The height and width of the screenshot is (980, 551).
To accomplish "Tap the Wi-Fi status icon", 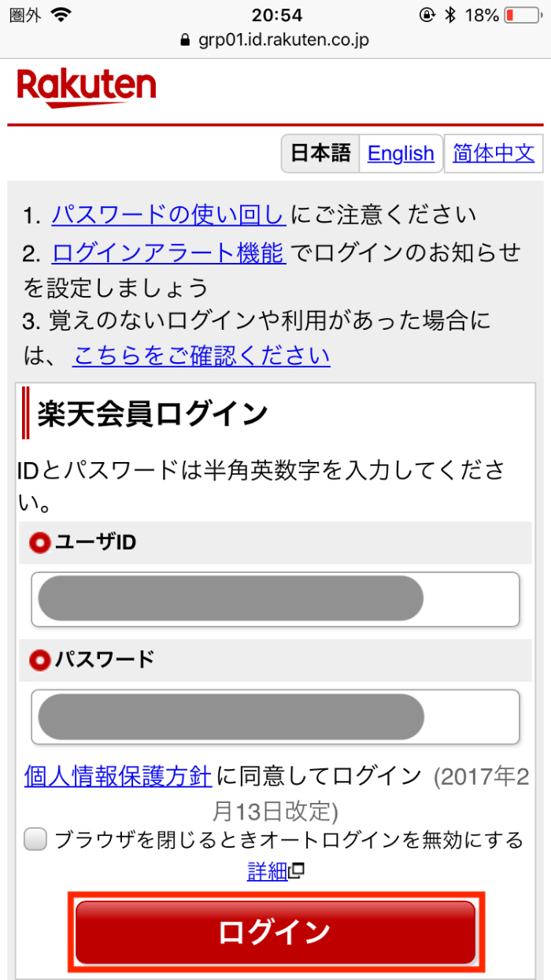I will [59, 15].
